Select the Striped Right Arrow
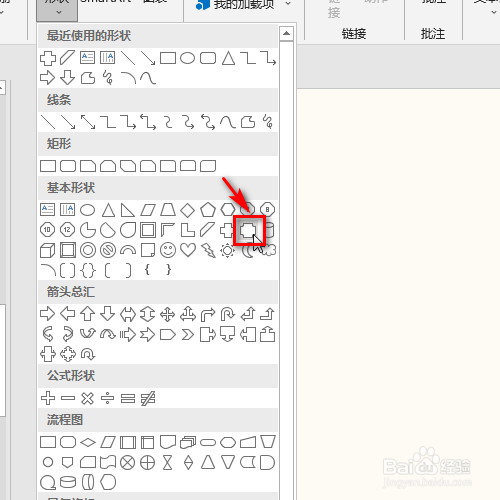Screen dimensions: 500x500 [x=128, y=334]
